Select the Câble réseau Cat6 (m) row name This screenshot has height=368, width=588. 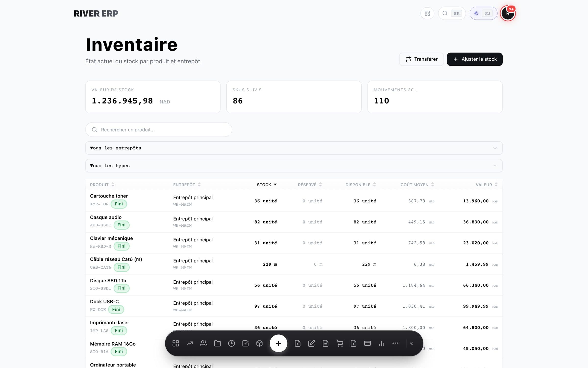116,259
